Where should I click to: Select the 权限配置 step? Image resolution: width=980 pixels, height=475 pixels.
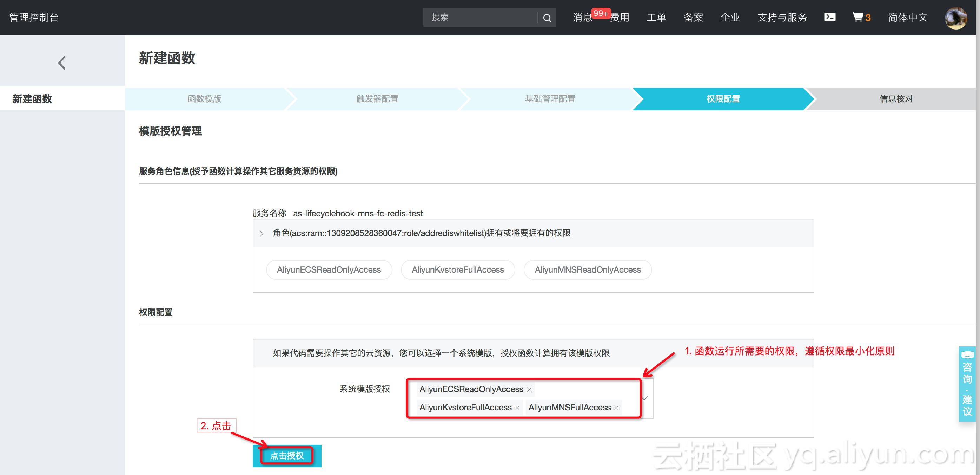coord(723,99)
